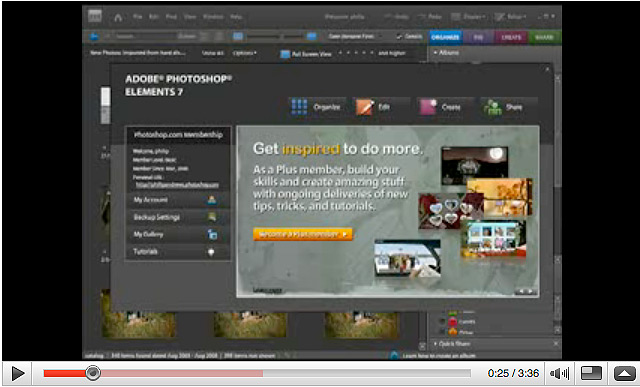Click the upward arrow expand player icon

click(x=624, y=373)
